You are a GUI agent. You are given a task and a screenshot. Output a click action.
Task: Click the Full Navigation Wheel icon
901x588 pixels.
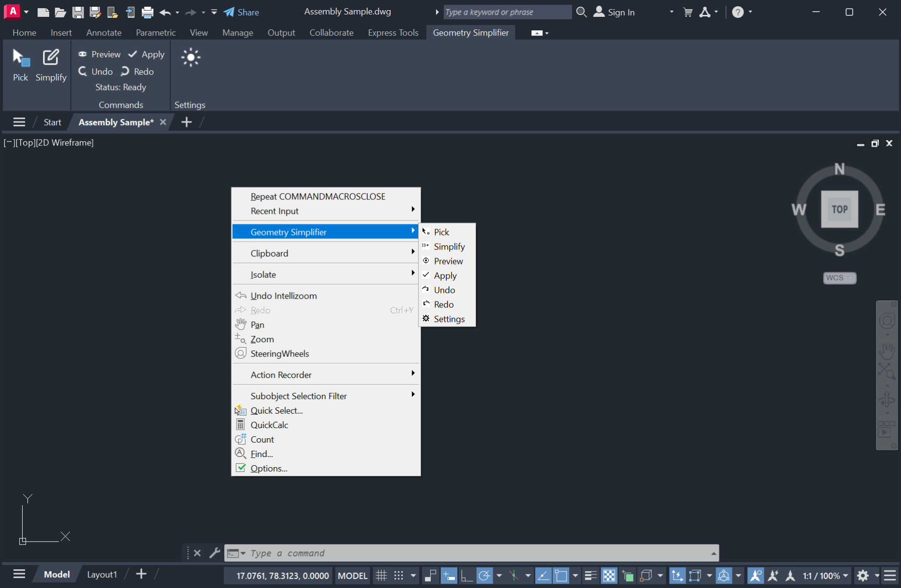click(x=887, y=321)
